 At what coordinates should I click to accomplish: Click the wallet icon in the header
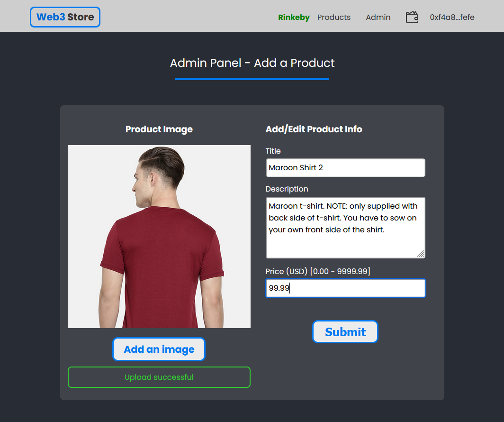(x=412, y=18)
